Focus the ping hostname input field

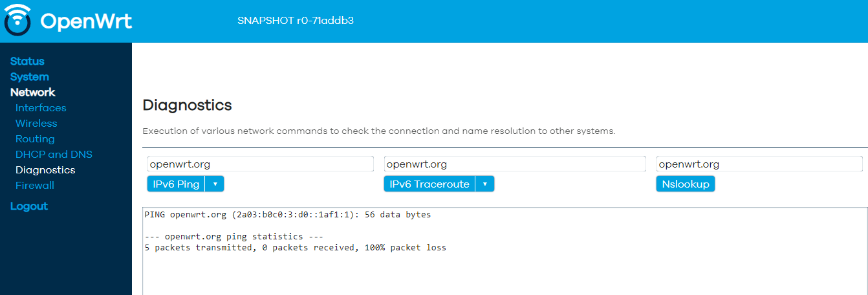click(261, 164)
